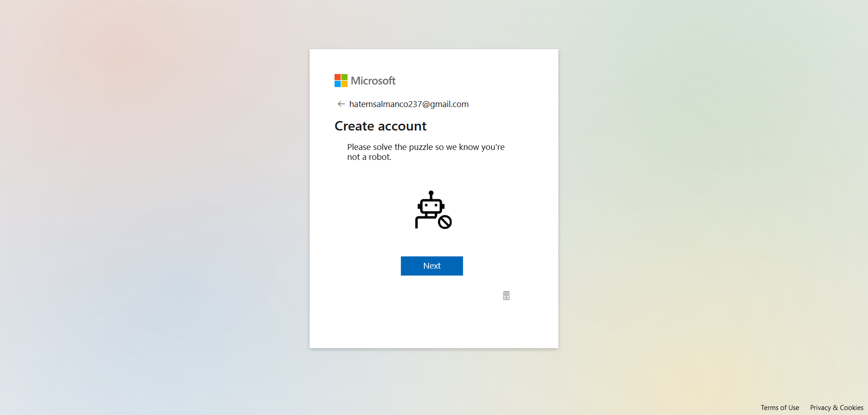Click the Microsoft wordmark text
868x415 pixels.
coord(373,81)
